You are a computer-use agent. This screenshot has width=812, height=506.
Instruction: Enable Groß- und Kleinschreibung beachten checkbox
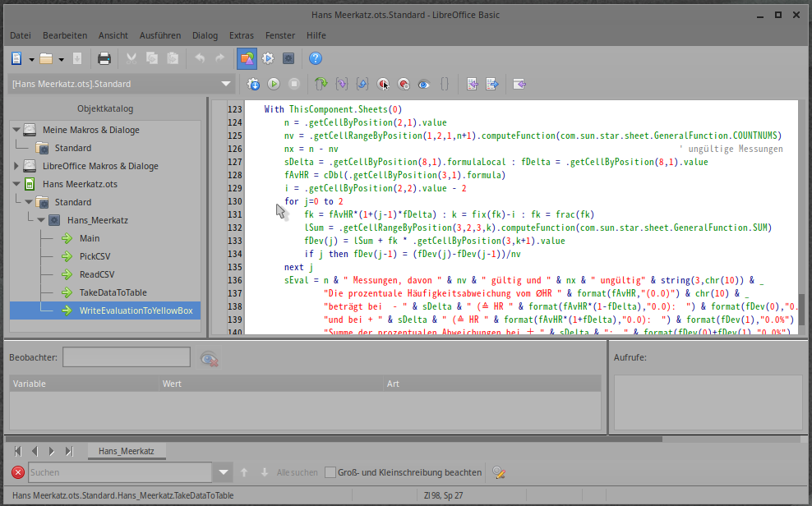point(330,472)
